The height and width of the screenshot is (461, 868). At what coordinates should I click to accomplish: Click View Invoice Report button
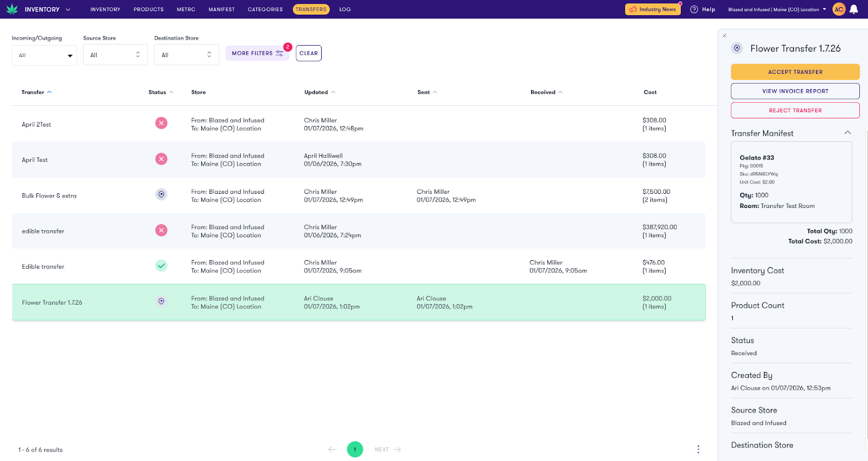click(795, 91)
